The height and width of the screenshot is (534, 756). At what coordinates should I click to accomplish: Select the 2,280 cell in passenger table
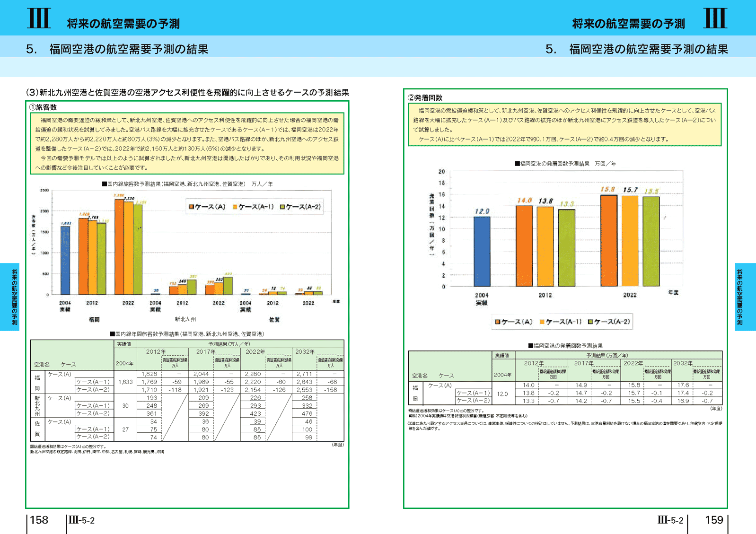pos(253,374)
